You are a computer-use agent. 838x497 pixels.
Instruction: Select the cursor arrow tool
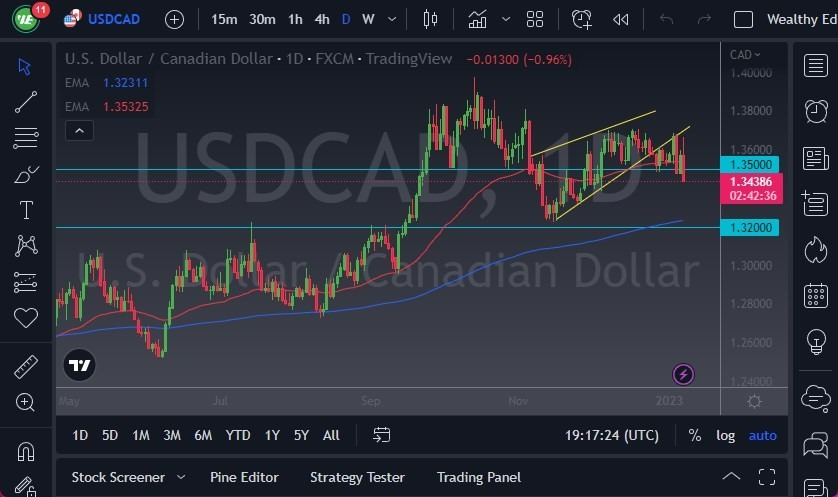(x=25, y=66)
